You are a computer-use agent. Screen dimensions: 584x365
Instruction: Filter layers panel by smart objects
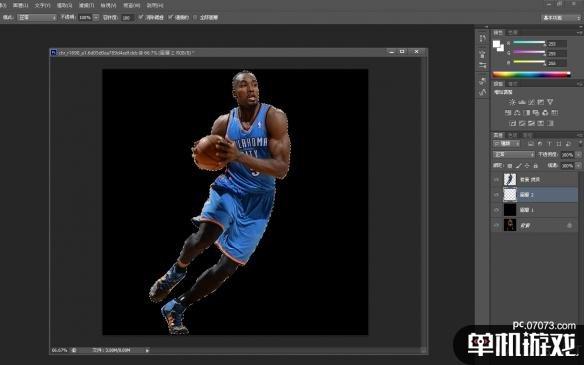(x=568, y=144)
